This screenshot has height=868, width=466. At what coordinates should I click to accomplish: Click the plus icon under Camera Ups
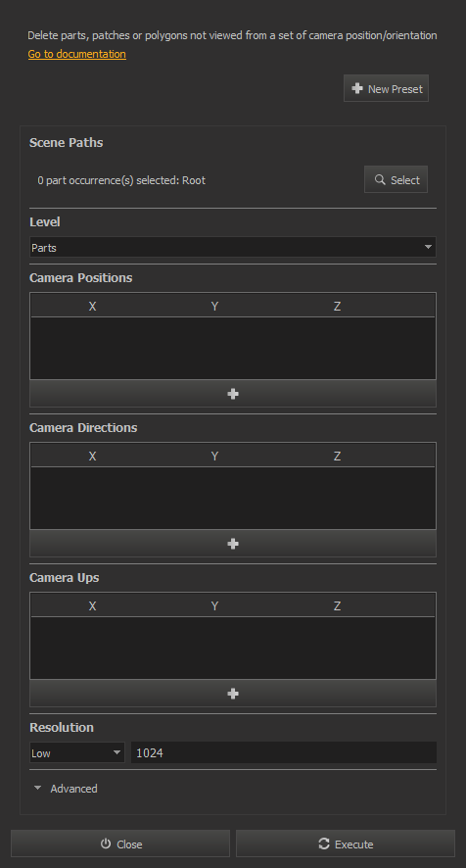click(x=233, y=694)
